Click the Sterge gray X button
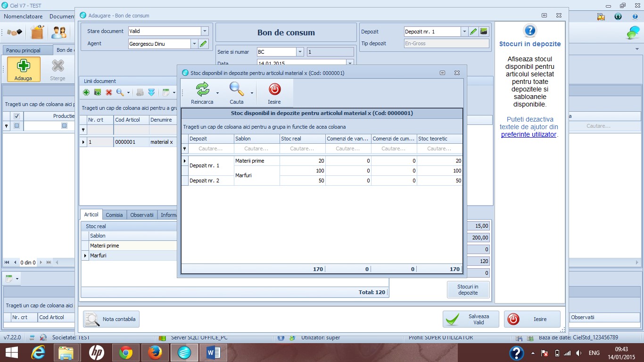The image size is (644, 362). [x=58, y=69]
